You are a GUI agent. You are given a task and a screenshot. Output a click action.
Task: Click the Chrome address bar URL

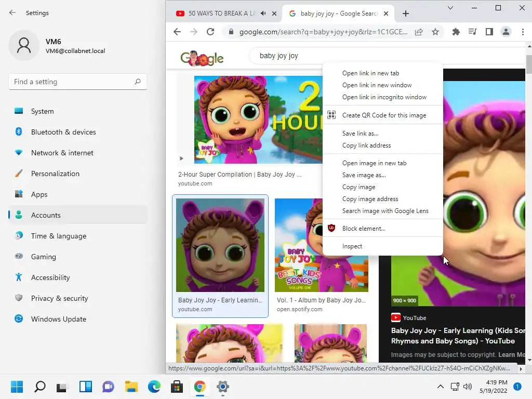pyautogui.click(x=323, y=32)
